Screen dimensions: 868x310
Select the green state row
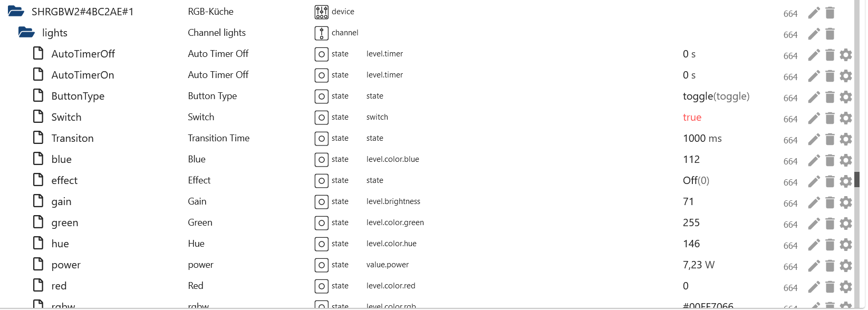65,222
